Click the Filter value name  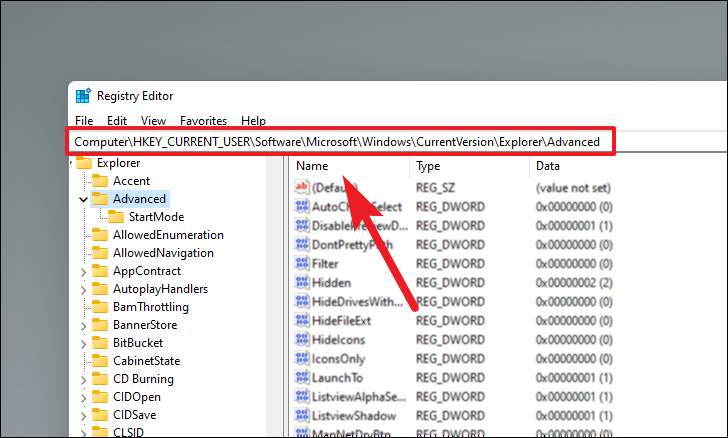(325, 264)
